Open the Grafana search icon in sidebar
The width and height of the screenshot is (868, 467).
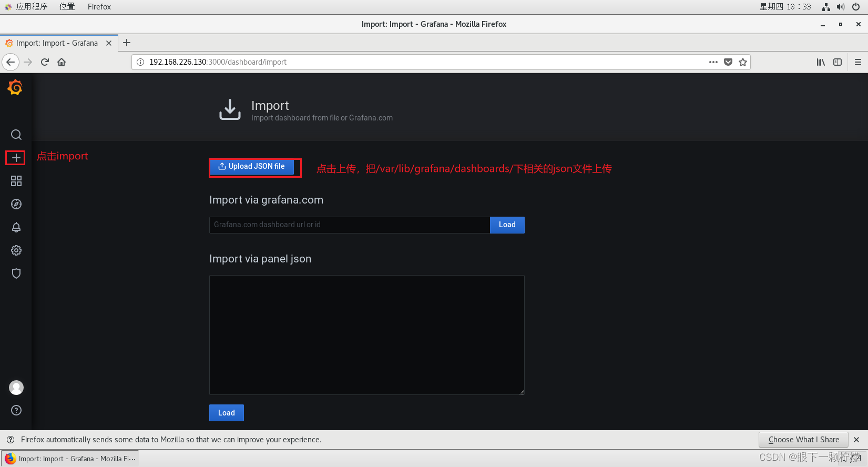pos(16,135)
